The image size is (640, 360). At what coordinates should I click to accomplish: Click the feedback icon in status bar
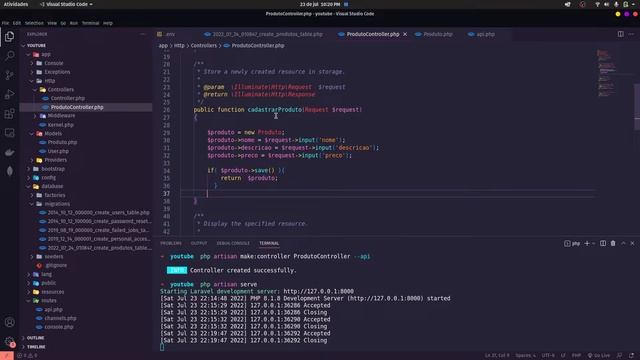point(620,356)
